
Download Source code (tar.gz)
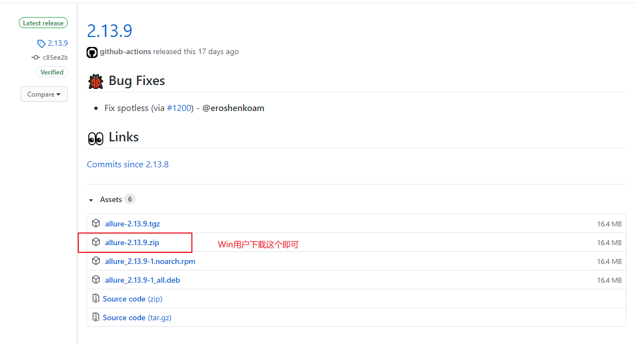137,317
